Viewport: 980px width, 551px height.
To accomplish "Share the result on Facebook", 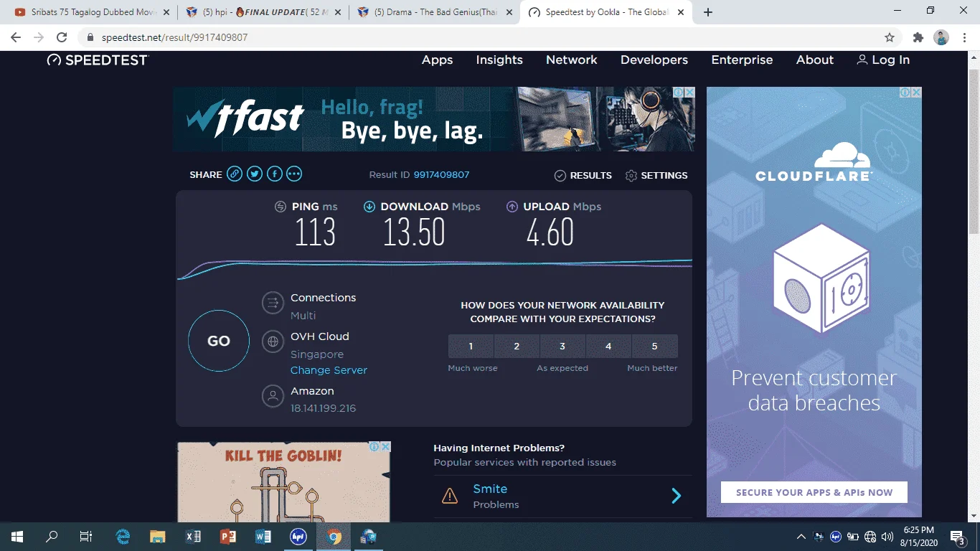I will coord(275,174).
